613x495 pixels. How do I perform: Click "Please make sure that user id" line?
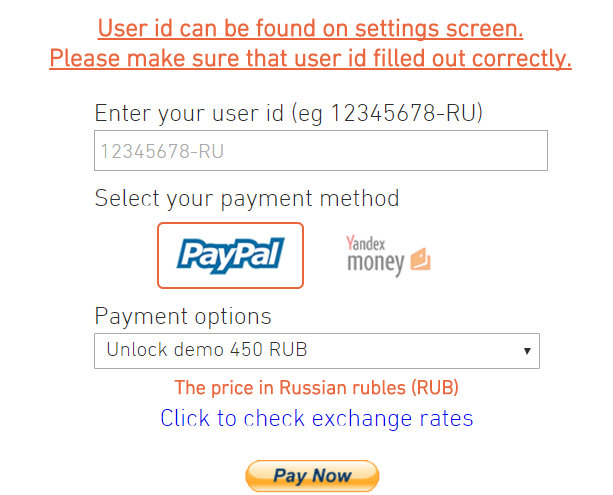(x=310, y=59)
